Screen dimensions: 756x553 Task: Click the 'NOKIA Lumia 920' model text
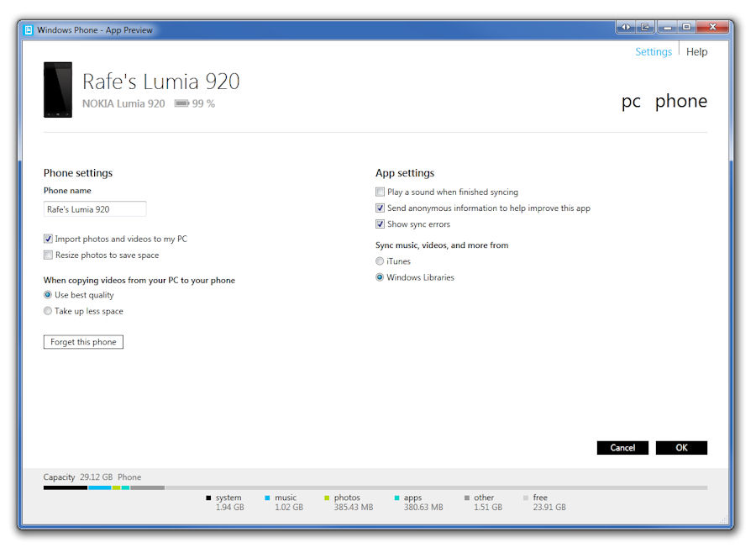click(123, 103)
